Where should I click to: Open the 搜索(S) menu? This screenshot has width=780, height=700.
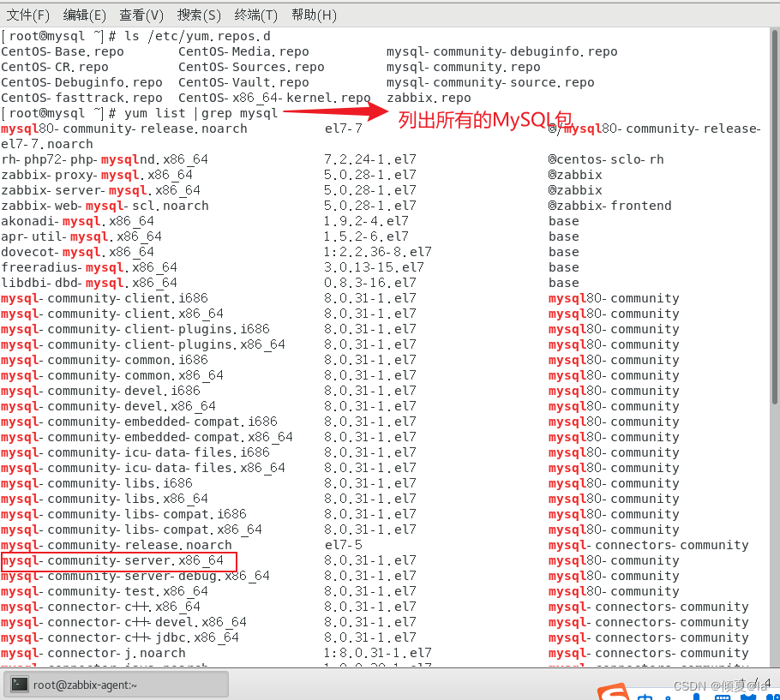pos(199,15)
